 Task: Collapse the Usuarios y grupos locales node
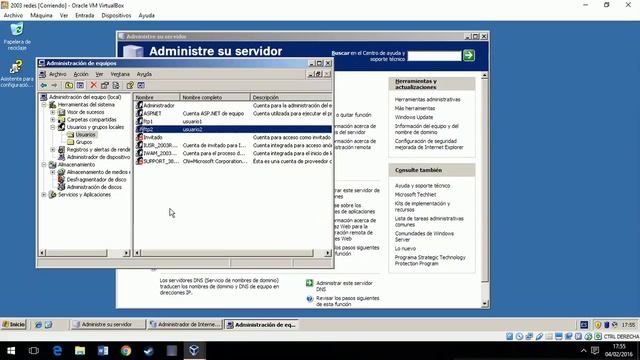point(53,127)
